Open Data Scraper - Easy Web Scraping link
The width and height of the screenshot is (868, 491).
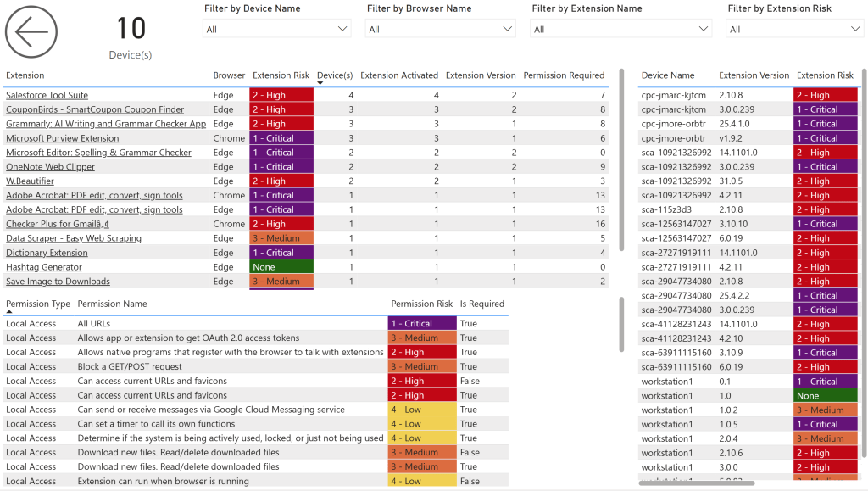pos(74,238)
